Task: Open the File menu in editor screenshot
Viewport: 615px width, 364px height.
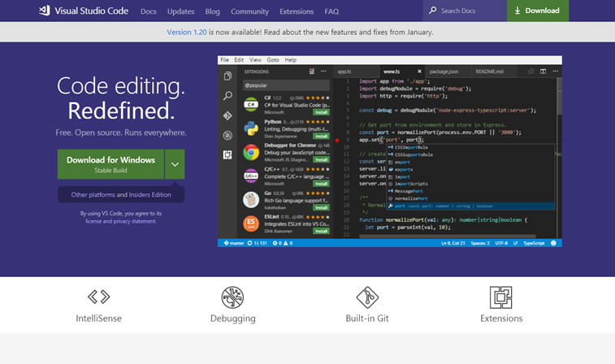Action: pyautogui.click(x=224, y=60)
